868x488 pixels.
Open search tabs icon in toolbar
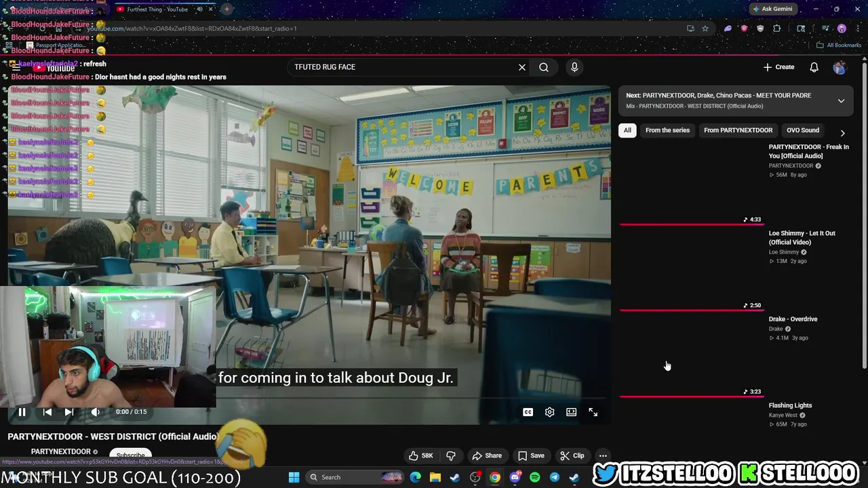click(801, 28)
